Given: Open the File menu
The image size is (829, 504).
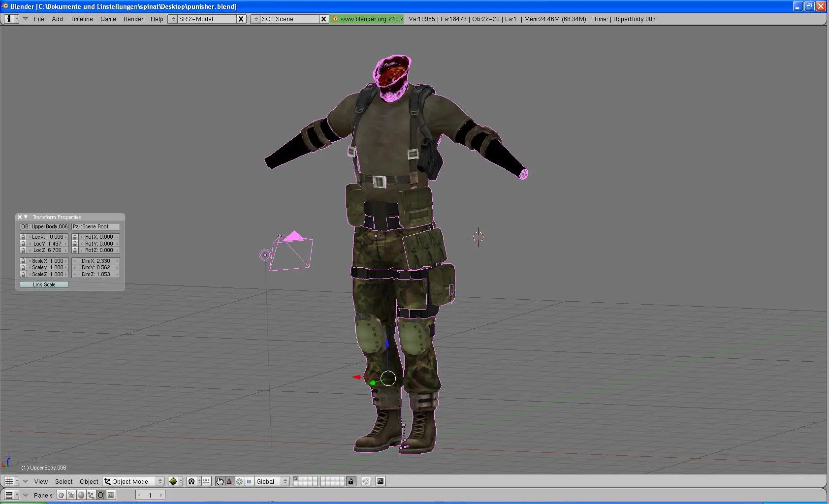Looking at the screenshot, I should 39,19.
